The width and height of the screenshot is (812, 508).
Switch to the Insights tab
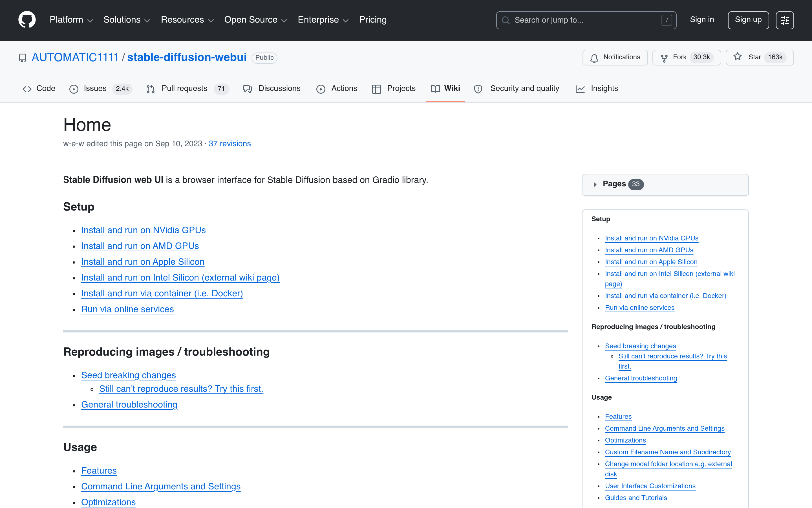(x=597, y=89)
